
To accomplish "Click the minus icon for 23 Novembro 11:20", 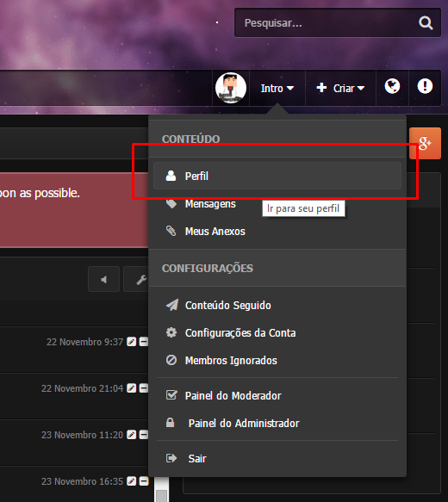I will (x=144, y=435).
